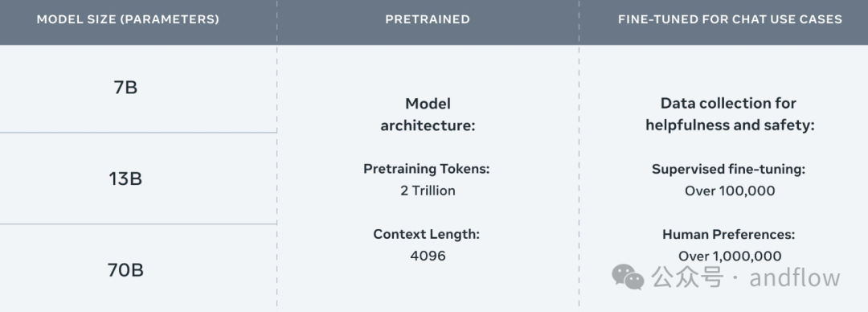Click the 'Pretraining Tokens:' label
This screenshot has height=312, width=868.
(x=427, y=169)
